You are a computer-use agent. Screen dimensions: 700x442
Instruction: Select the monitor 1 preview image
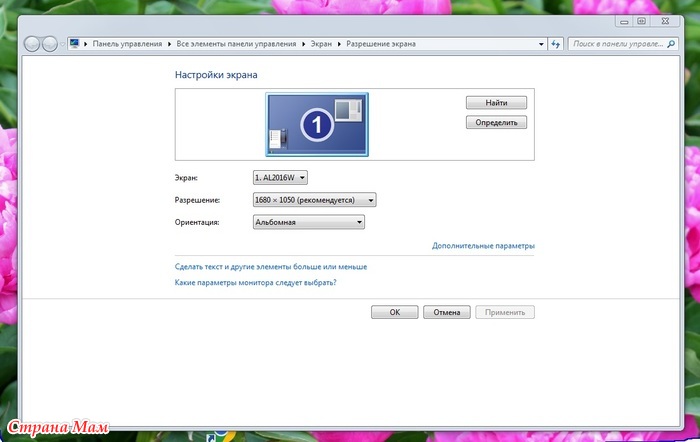pos(316,124)
